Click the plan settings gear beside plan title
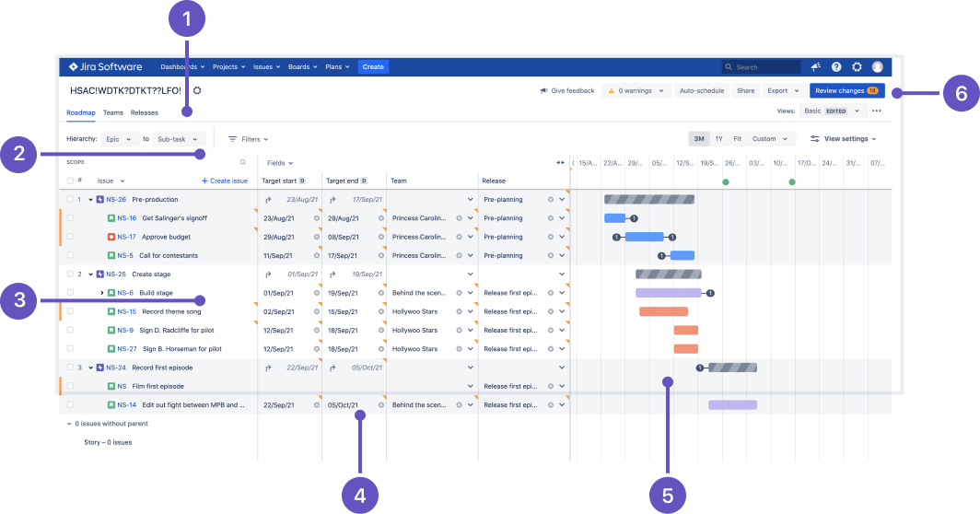 pyautogui.click(x=197, y=90)
